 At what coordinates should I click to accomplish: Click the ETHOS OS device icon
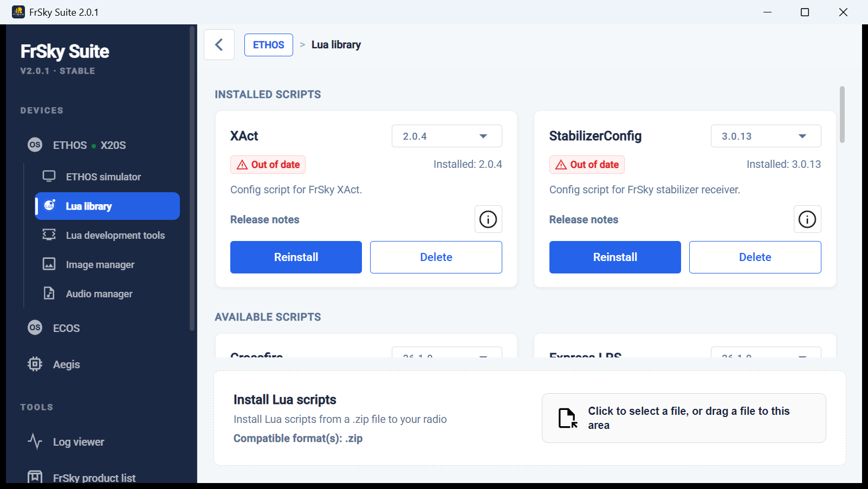[x=35, y=145]
